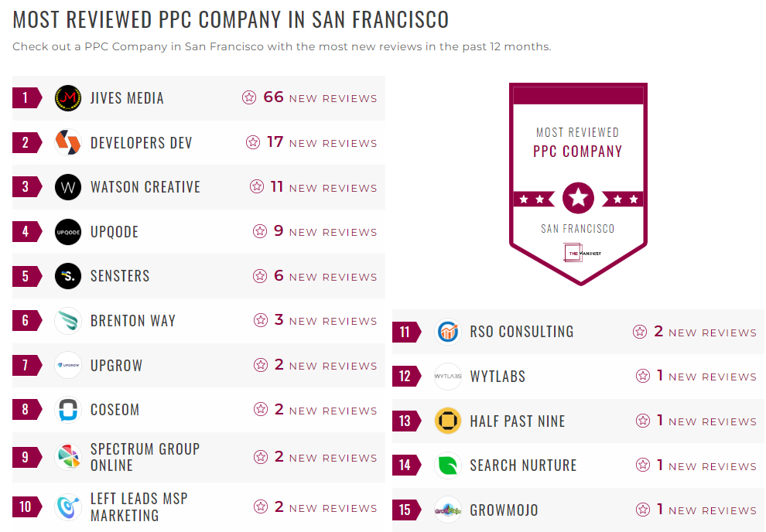Click the Left Leads MSP Marketing entry
The image size is (766, 532).
[138, 503]
